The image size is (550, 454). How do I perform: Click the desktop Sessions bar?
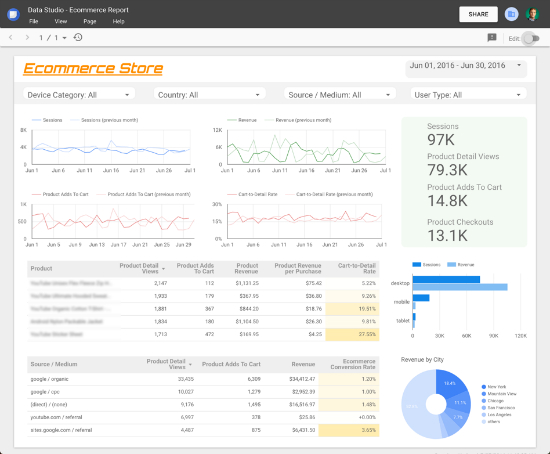[446, 280]
